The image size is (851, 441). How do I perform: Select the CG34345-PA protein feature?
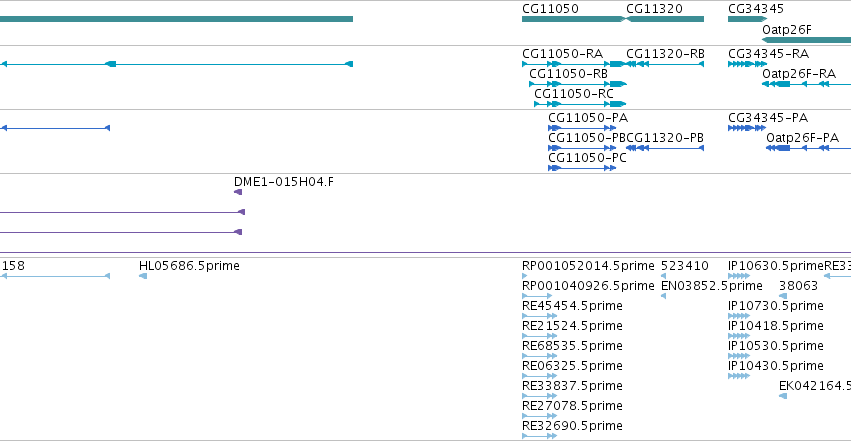(x=747, y=128)
